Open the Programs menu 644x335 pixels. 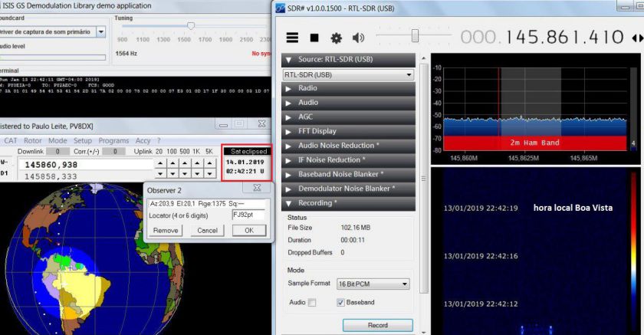point(113,141)
